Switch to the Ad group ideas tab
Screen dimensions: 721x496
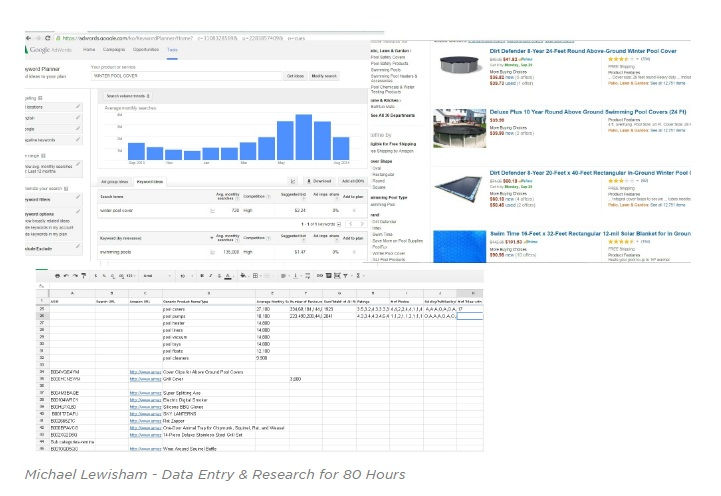click(114, 182)
